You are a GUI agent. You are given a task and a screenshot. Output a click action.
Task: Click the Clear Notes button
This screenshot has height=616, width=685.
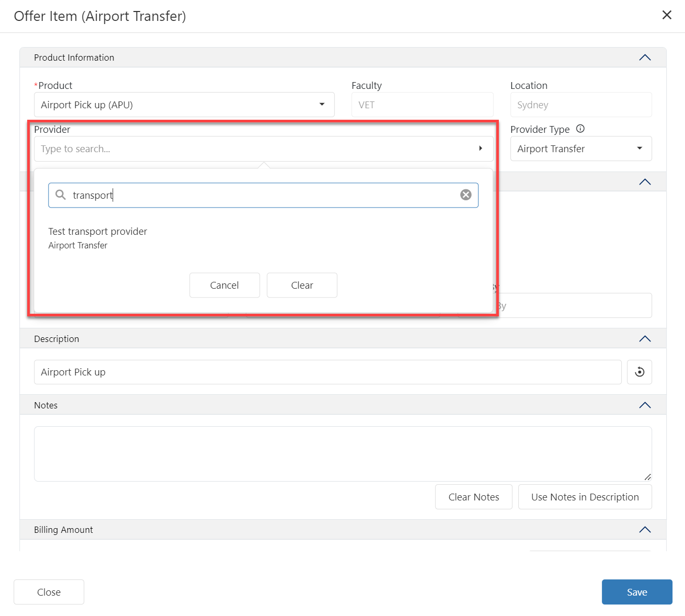[473, 497]
